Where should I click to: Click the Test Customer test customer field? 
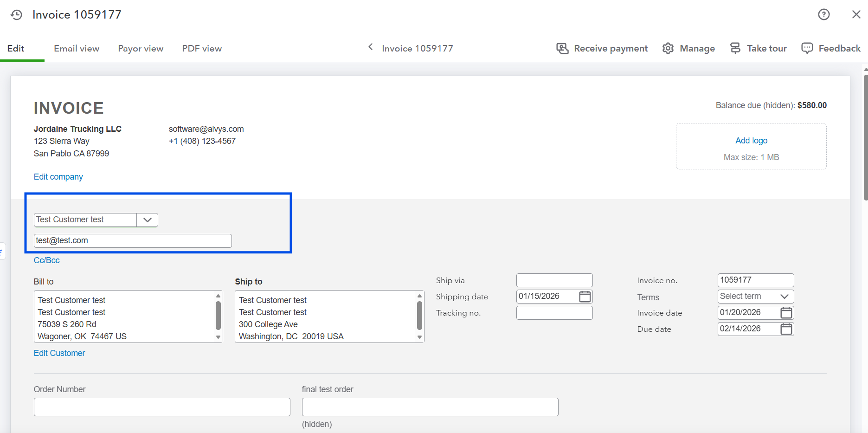click(x=85, y=220)
